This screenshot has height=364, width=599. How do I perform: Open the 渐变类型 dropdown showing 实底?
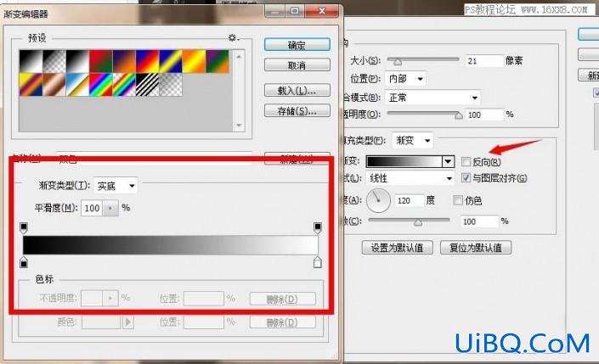(x=116, y=186)
